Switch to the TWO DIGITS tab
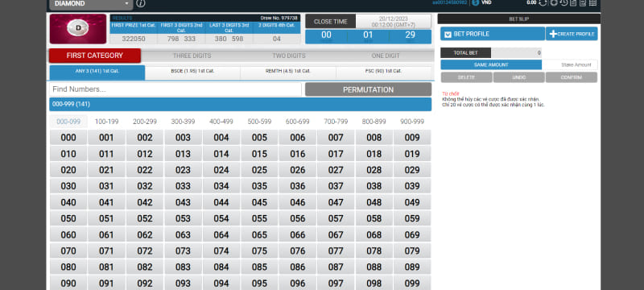The height and width of the screenshot is (290, 644). 289,56
